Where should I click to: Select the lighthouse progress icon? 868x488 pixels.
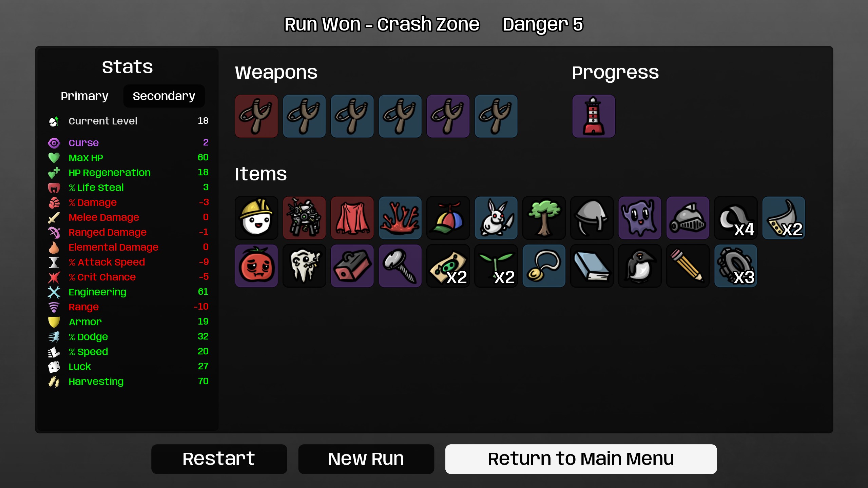pos(594,116)
